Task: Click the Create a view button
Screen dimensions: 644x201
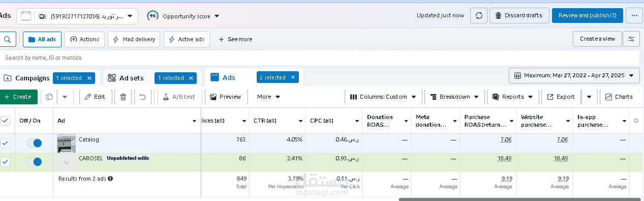Action: tap(597, 39)
